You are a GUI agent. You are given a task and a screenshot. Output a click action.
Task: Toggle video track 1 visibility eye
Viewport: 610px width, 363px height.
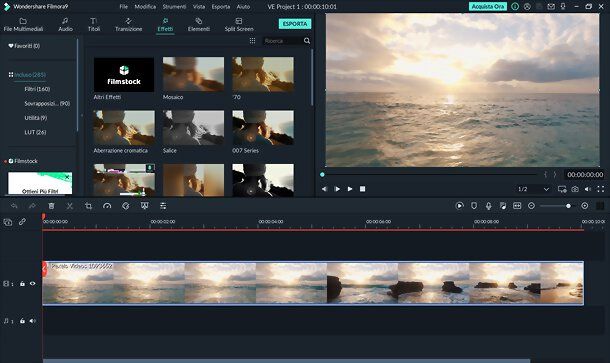tap(32, 284)
